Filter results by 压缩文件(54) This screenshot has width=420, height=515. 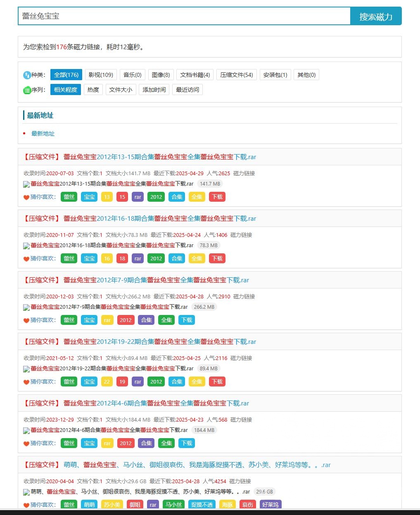(x=237, y=75)
